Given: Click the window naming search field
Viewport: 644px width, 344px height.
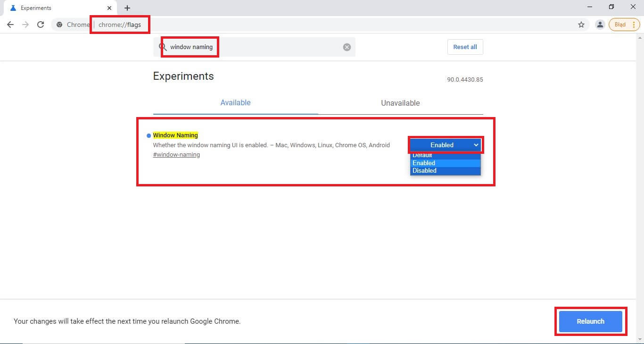Looking at the screenshot, I should point(255,47).
